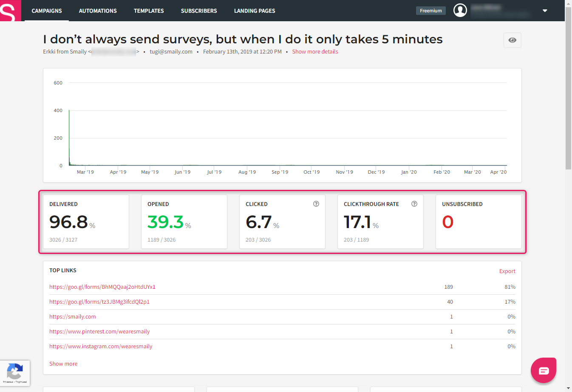Screen dimensions: 572x392
Task: Select the Unsubscribed 0 stat card
Action: [x=479, y=222]
